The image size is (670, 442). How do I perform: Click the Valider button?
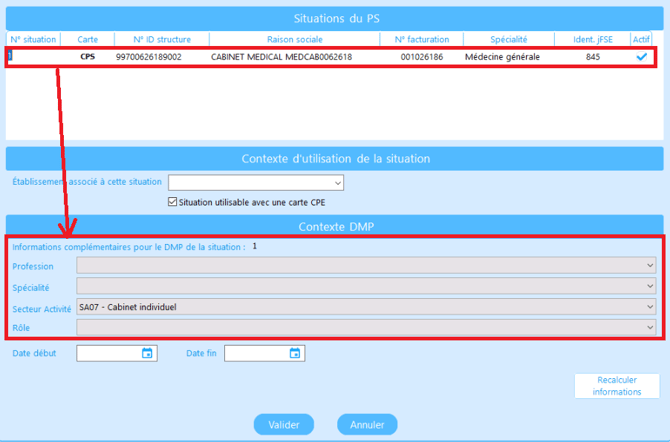(284, 425)
